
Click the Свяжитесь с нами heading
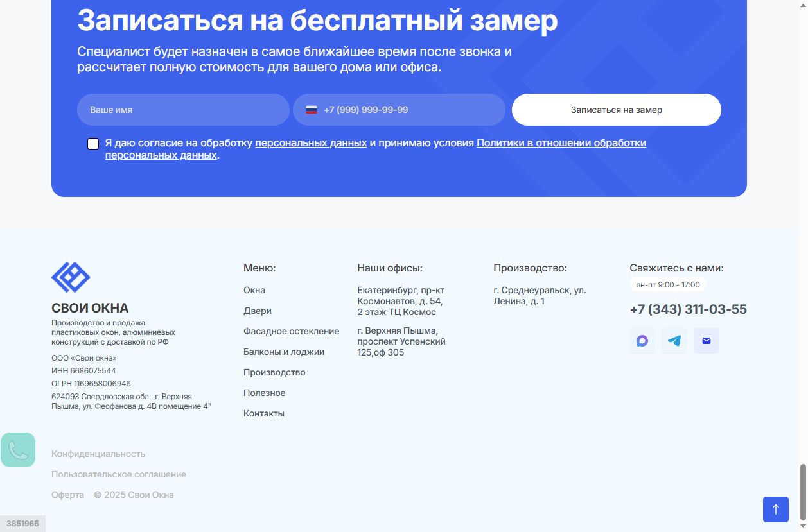676,268
